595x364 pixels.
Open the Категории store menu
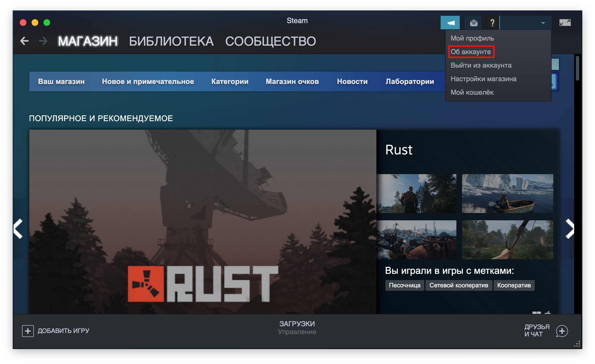tap(230, 81)
